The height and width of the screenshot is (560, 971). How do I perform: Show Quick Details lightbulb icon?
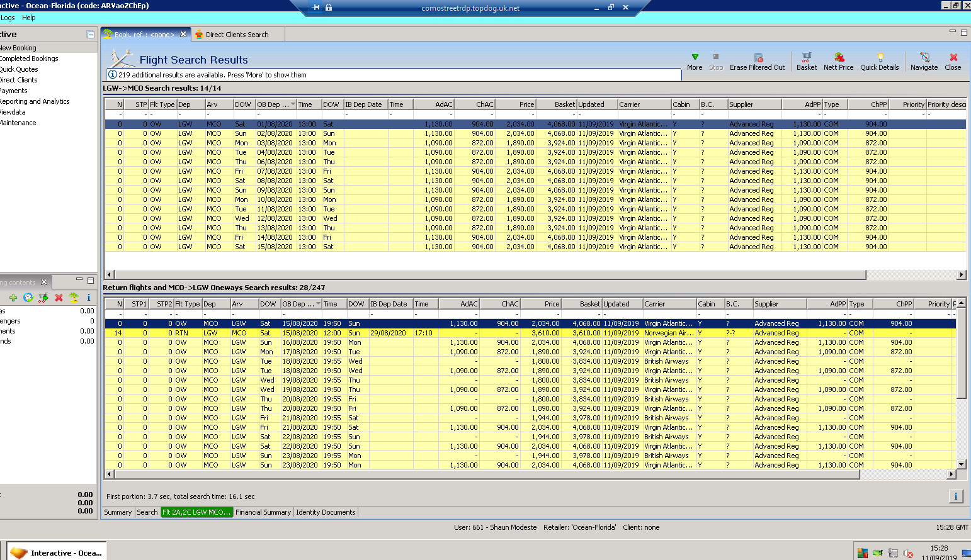880,57
